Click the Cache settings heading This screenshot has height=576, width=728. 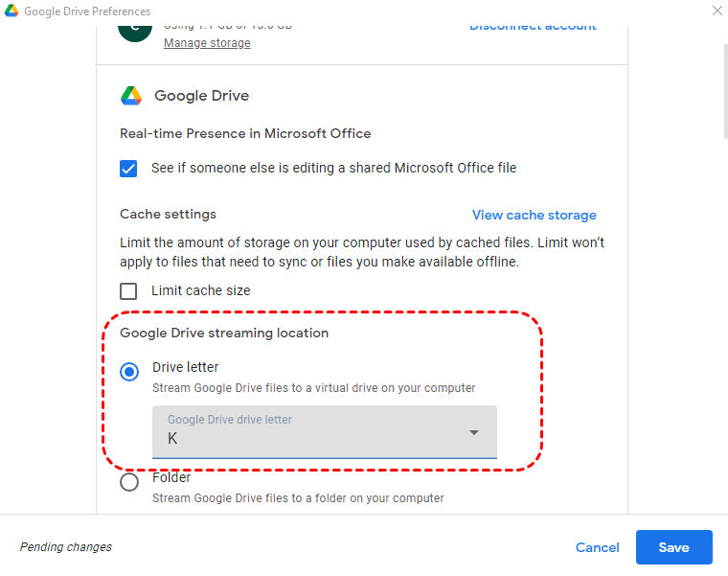point(168,214)
